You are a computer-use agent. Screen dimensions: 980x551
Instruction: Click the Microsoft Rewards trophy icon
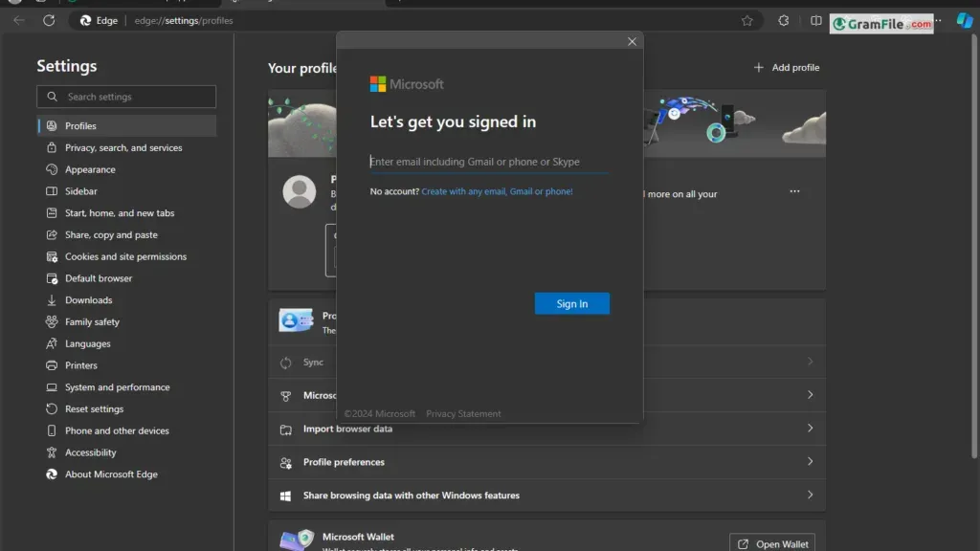[285, 395]
